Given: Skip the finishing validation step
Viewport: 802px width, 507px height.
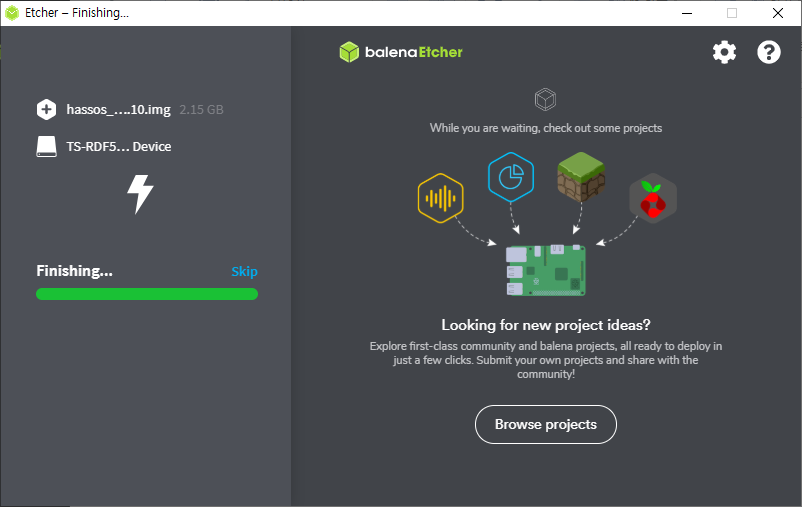Looking at the screenshot, I should (244, 271).
